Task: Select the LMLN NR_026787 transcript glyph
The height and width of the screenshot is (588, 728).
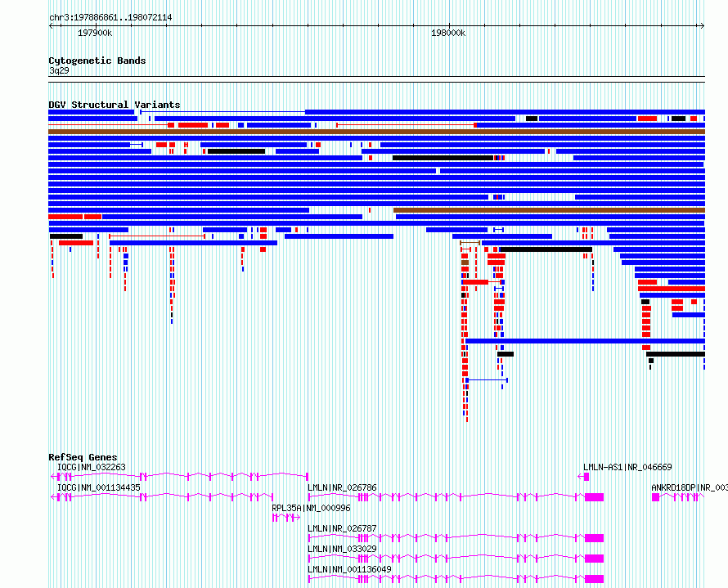Action: pos(456,538)
